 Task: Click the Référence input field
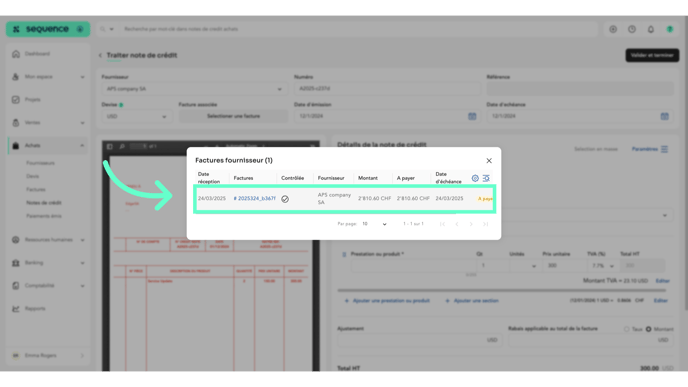[580, 89]
